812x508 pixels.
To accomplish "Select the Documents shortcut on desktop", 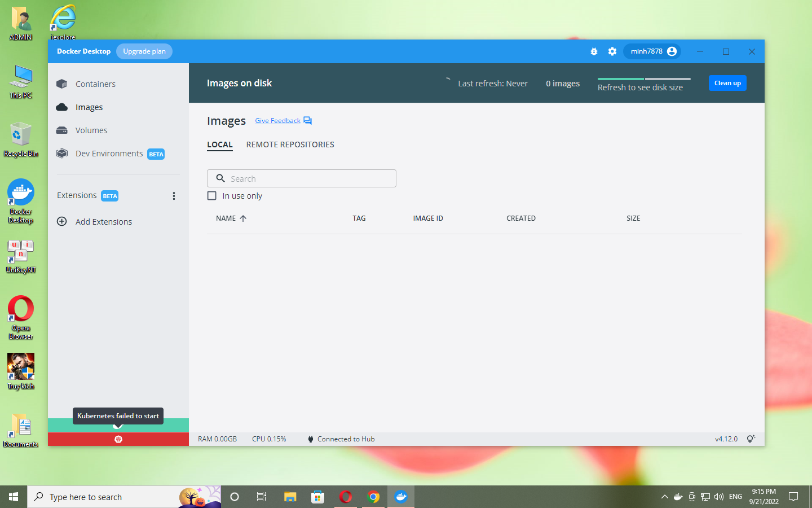I will pos(21,430).
